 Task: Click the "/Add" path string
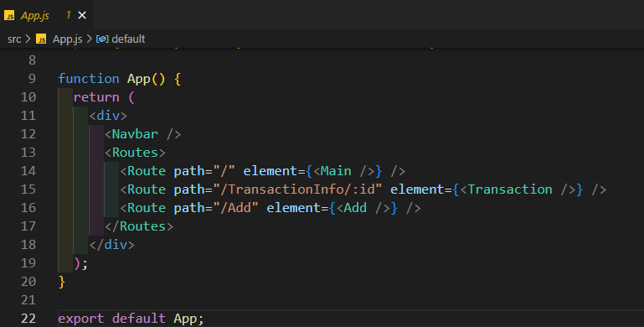(x=236, y=208)
